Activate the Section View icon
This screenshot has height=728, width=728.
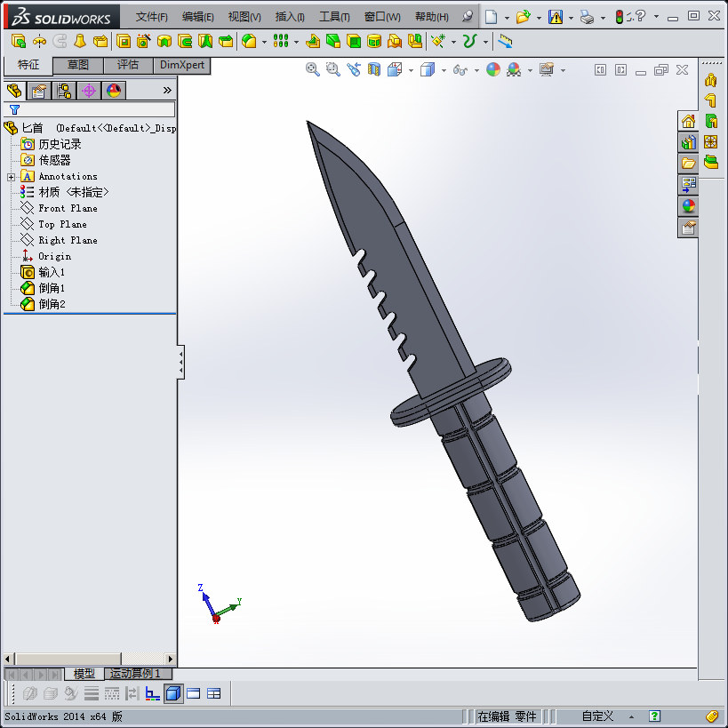tap(373, 69)
